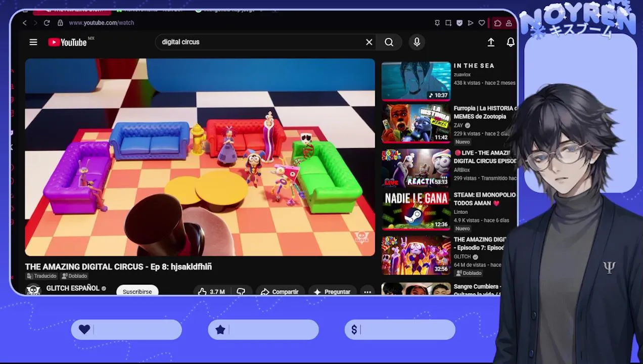Click the YouTube upload arrow icon
Screen dimensions: 643x364
point(491,42)
